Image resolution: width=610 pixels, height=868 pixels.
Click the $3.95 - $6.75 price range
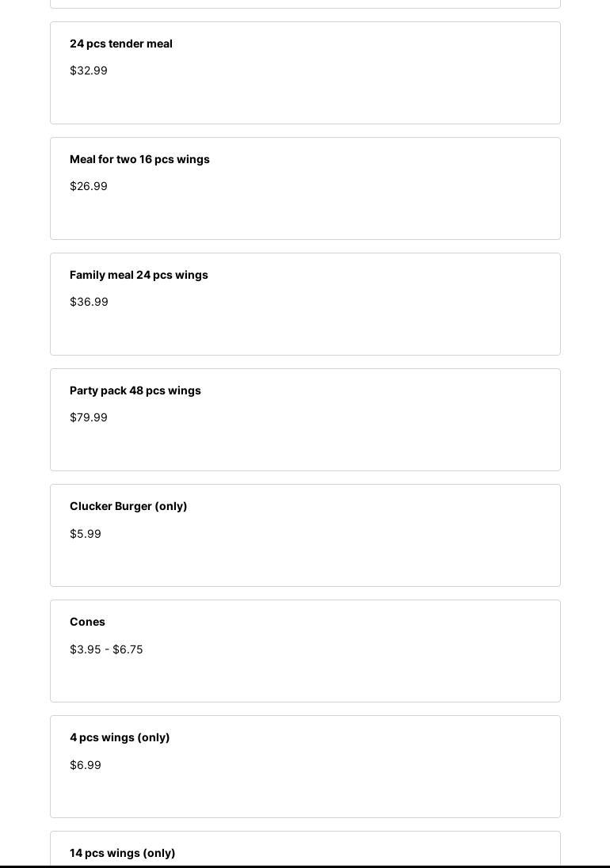pyautogui.click(x=106, y=649)
